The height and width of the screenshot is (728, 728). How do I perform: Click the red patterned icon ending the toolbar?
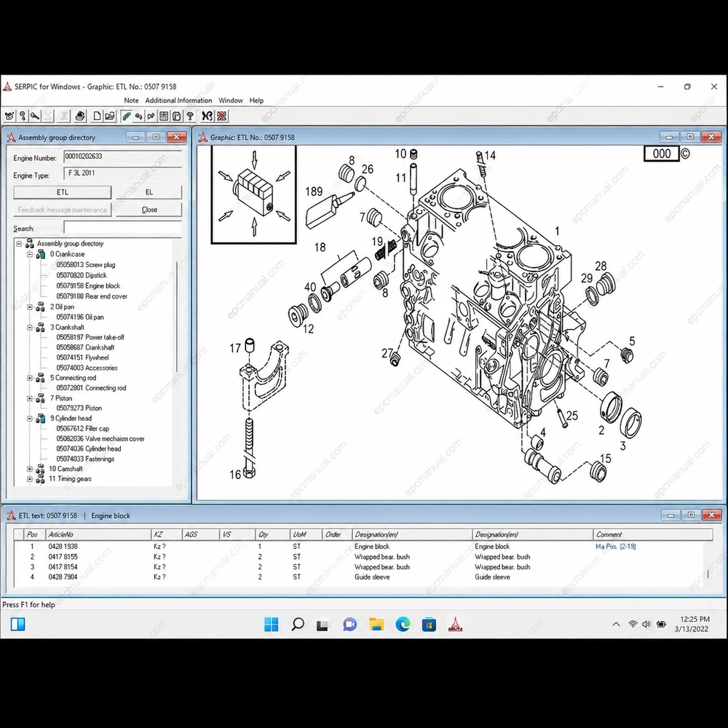click(x=222, y=116)
